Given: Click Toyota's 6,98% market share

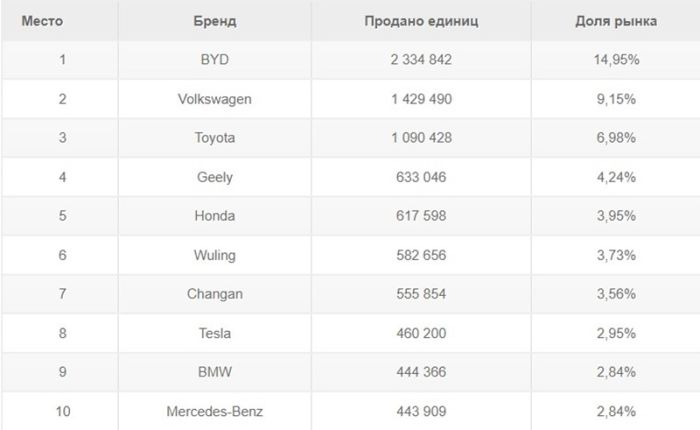Looking at the screenshot, I should point(616,138).
